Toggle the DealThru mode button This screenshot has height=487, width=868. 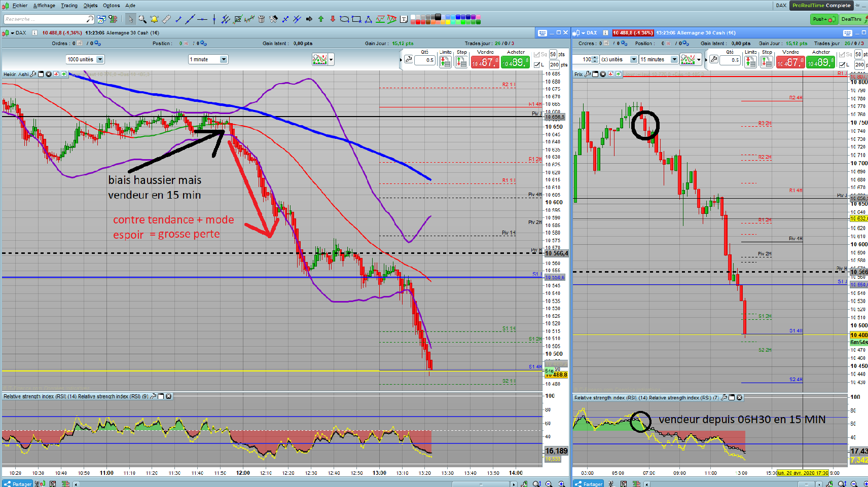click(853, 19)
